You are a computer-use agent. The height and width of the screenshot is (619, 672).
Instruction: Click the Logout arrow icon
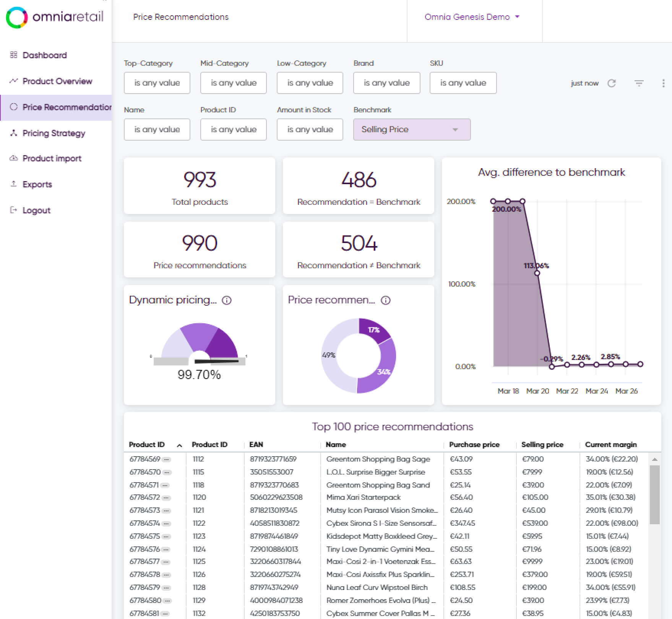(14, 210)
